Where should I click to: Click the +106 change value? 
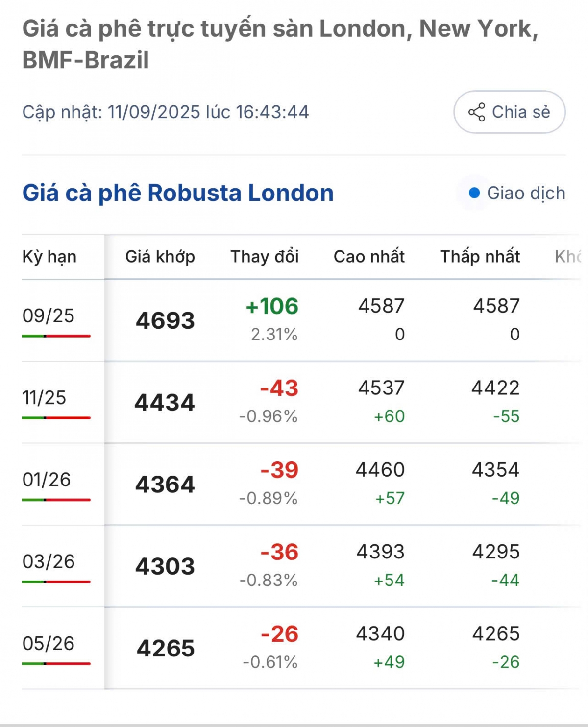[x=272, y=307]
